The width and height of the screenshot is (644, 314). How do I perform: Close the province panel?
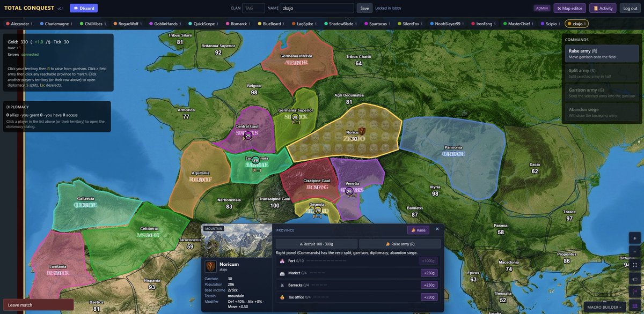[437, 229]
